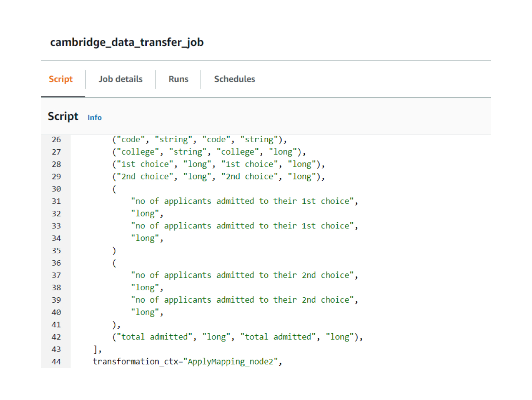
Task: Click line number 29 in gutter
Action: pos(56,177)
